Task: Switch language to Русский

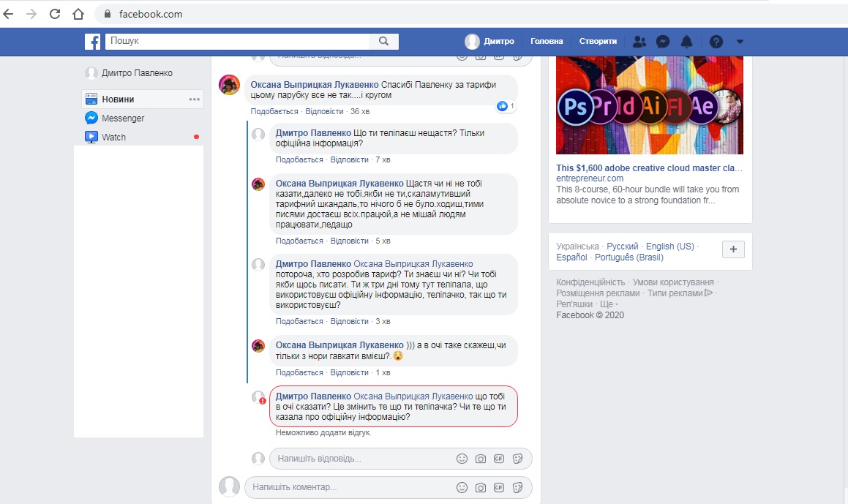Action: 623,247
